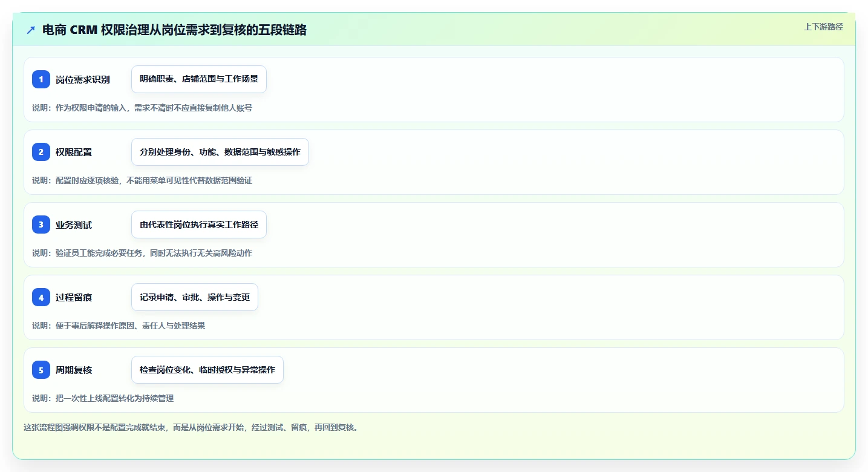Image resolution: width=868 pixels, height=472 pixels.
Task: Click the 分别处理身份、功能、数据范围与敏感操作 chip
Action: pyautogui.click(x=220, y=152)
